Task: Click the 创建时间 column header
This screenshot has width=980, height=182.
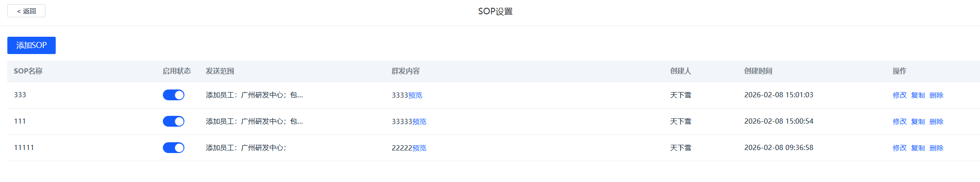Action: point(758,71)
